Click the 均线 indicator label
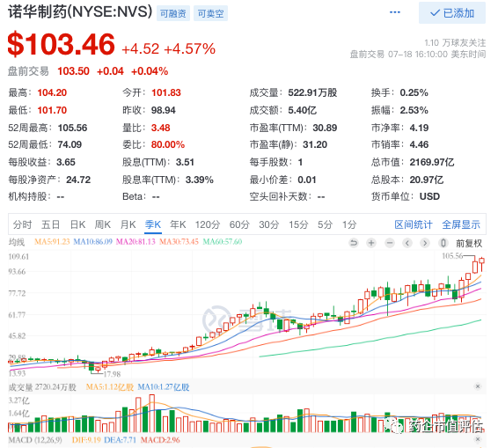This screenshot has height=448, width=498. (x=17, y=242)
